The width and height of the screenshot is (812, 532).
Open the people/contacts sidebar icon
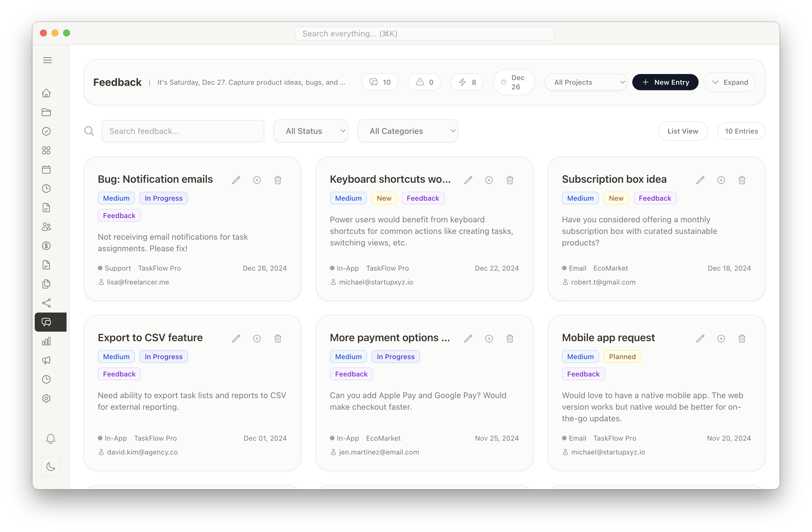(x=46, y=227)
